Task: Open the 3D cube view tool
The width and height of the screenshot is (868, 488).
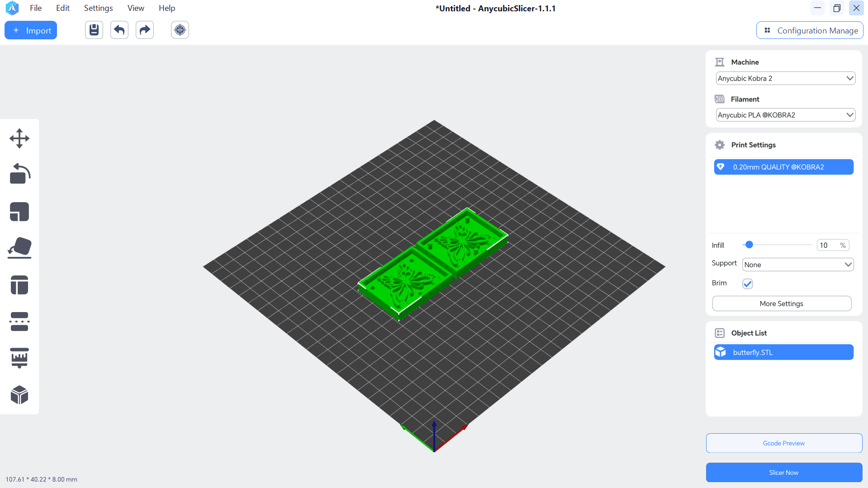Action: click(19, 395)
